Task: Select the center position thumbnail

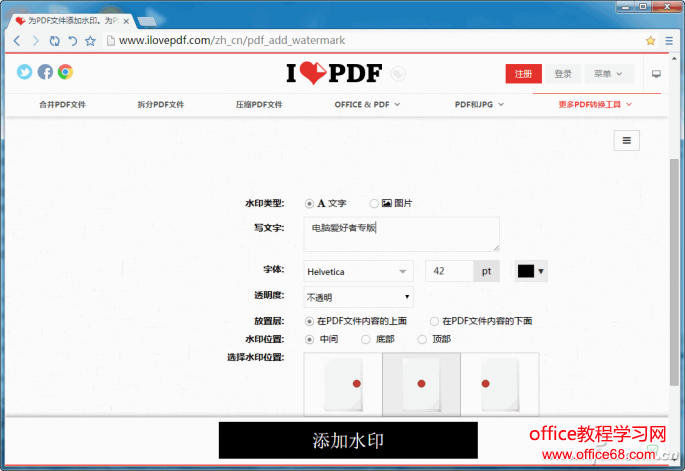Action: (421, 384)
